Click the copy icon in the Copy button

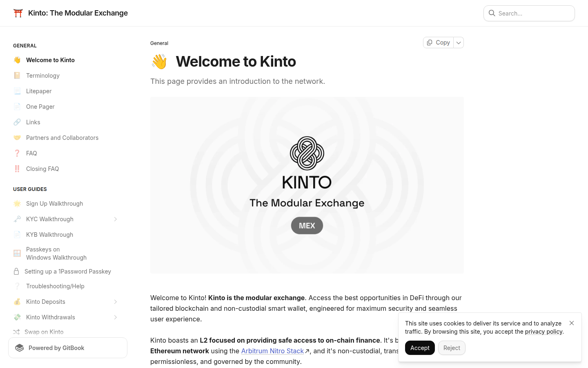(430, 43)
